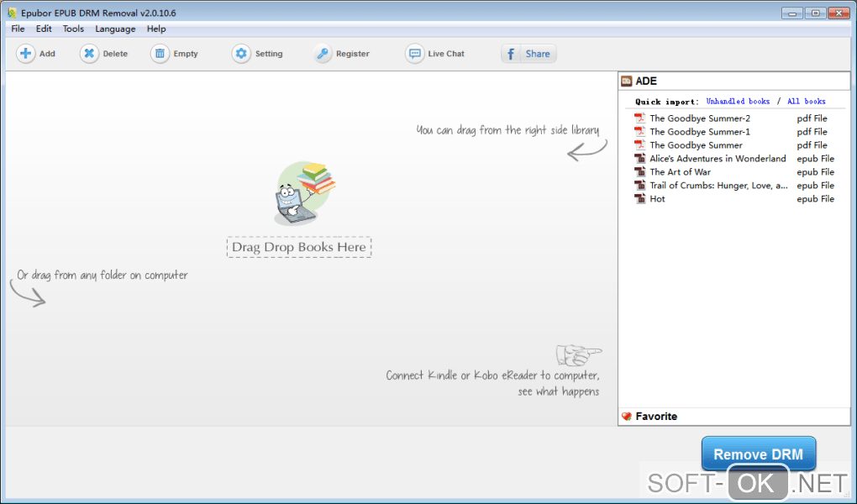The image size is (857, 504).
Task: Click the app icon in title bar
Action: pyautogui.click(x=12, y=13)
